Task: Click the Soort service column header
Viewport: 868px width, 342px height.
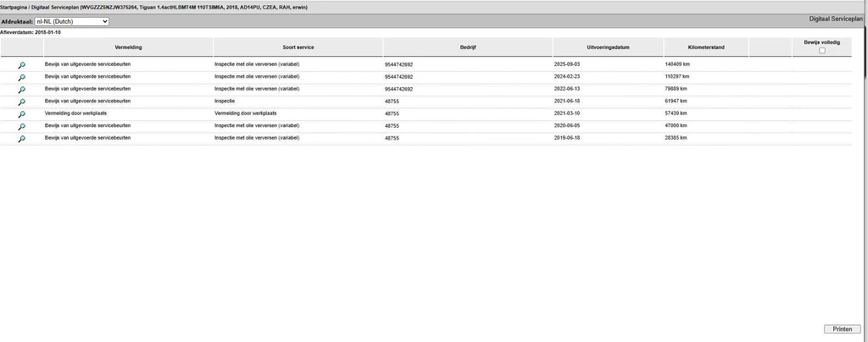Action: 298,47
